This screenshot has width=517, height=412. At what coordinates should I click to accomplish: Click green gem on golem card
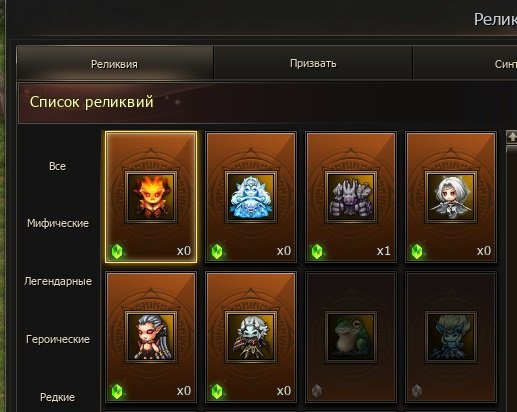[317, 251]
